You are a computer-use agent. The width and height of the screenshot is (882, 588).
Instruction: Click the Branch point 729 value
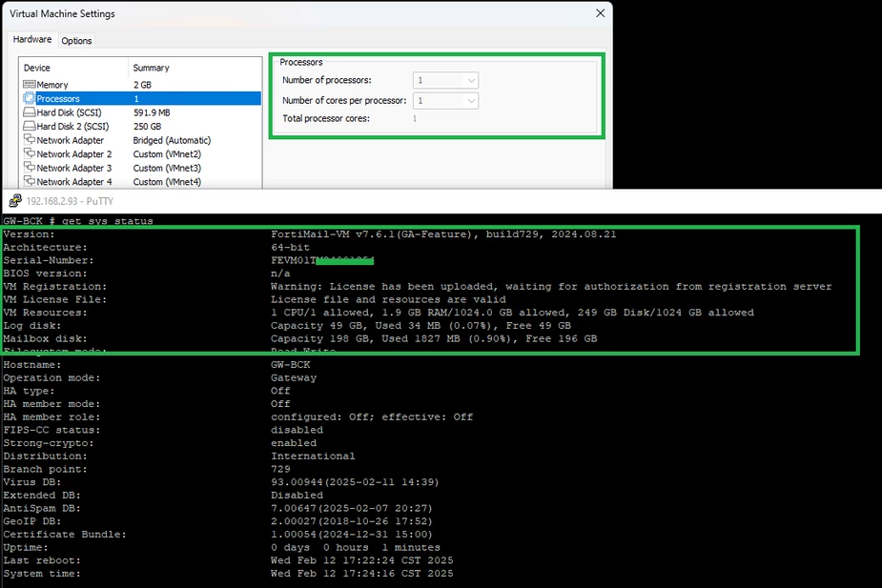tap(280, 469)
